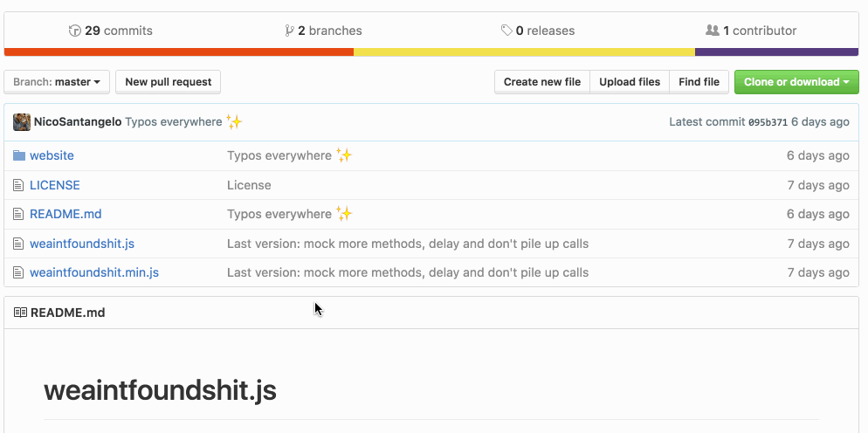Viewport: 868px width, 433px height.
Task: Click the Find file button
Action: click(699, 82)
